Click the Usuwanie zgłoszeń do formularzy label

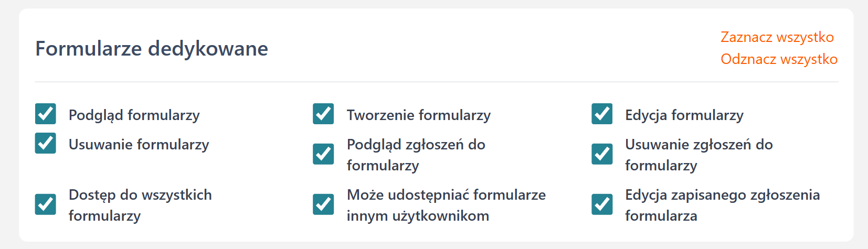(698, 155)
